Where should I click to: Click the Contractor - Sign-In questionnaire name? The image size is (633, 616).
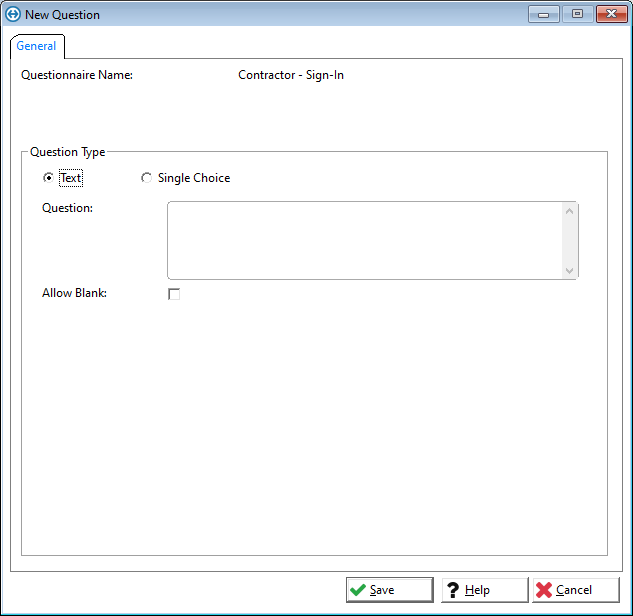click(x=291, y=75)
